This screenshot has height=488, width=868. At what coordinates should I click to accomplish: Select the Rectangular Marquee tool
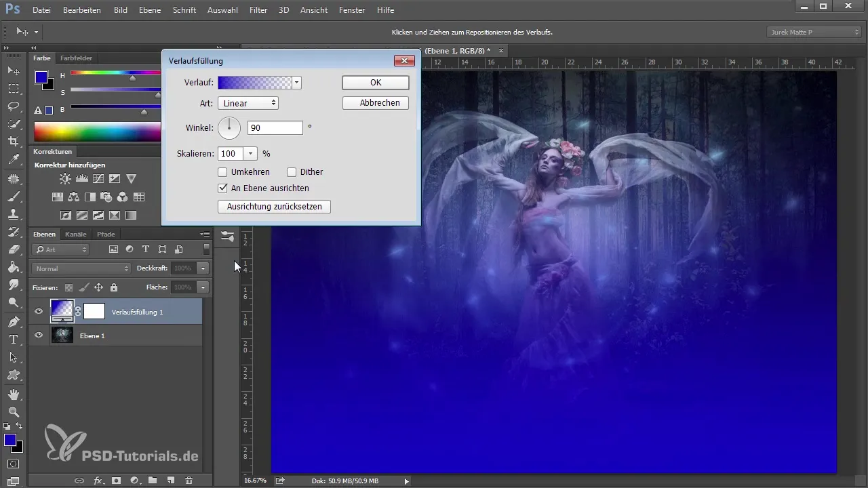pyautogui.click(x=13, y=89)
